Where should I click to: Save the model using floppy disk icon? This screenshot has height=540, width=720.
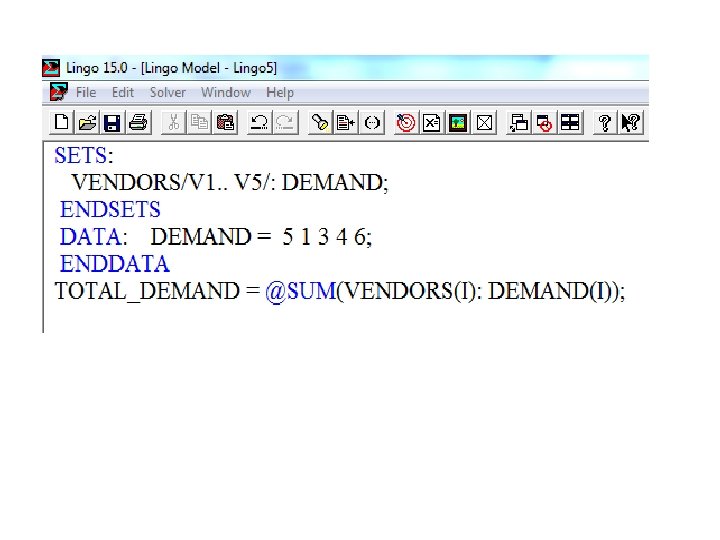pyautogui.click(x=112, y=123)
